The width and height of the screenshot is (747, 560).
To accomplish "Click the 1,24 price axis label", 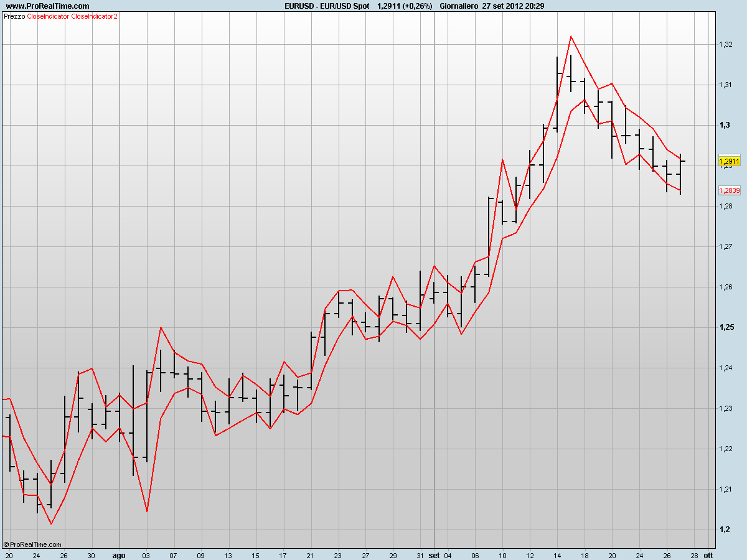I will pyautogui.click(x=725, y=368).
